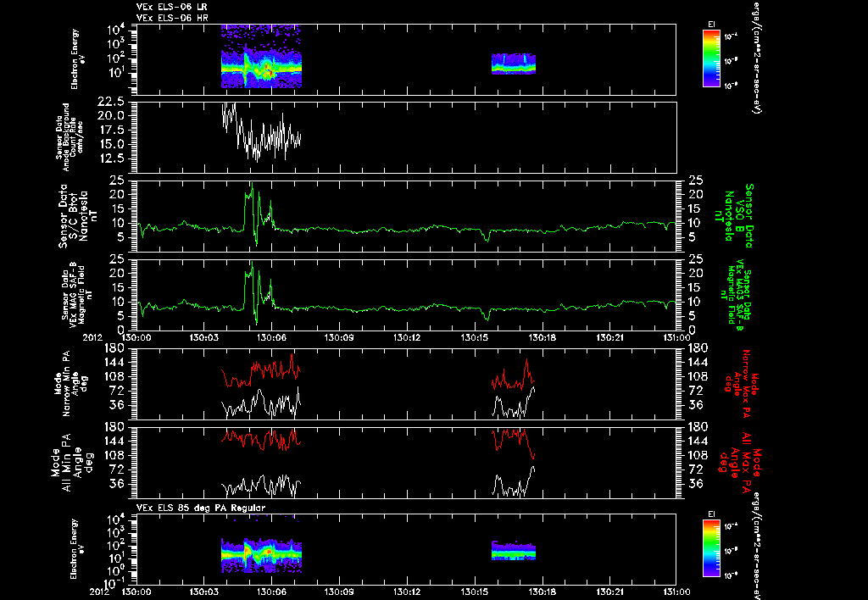Click the "130:18" label under the magnetic field panel
The width and height of the screenshot is (868, 600).
[x=542, y=337]
